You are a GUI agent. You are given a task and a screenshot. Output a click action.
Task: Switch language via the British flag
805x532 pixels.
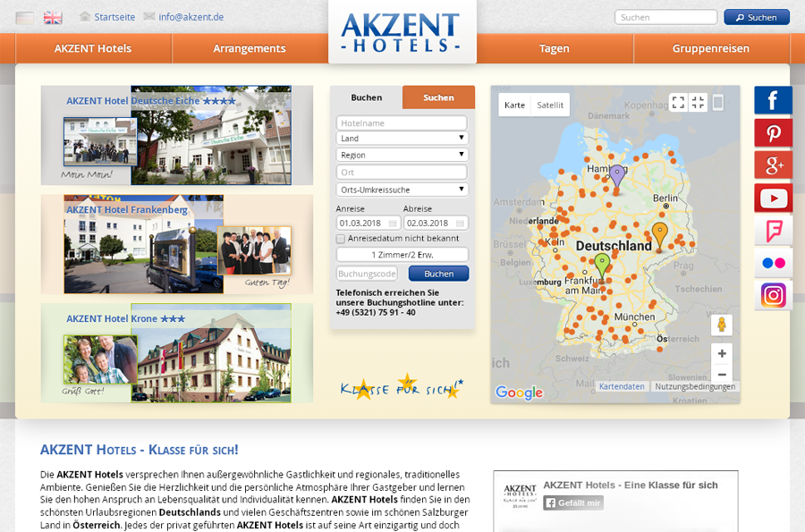click(x=53, y=18)
